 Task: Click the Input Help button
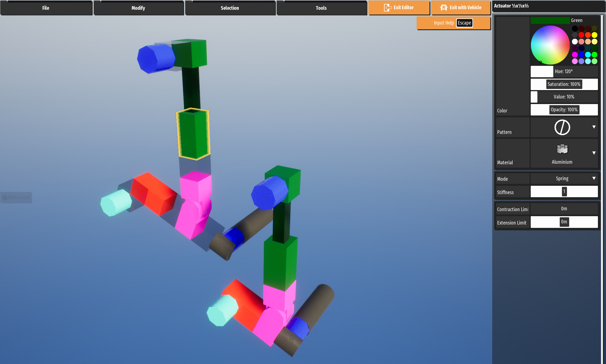point(443,23)
